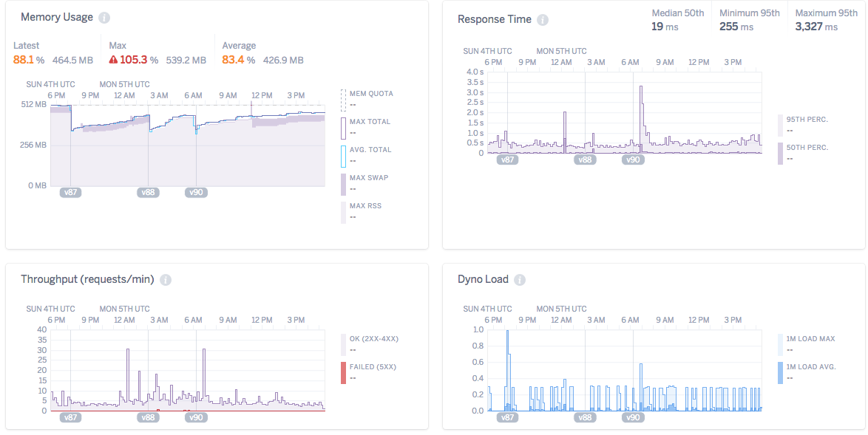Image resolution: width=868 pixels, height=435 pixels.
Task: Click the Throughput (requests/min) panel title
Action: pos(87,280)
